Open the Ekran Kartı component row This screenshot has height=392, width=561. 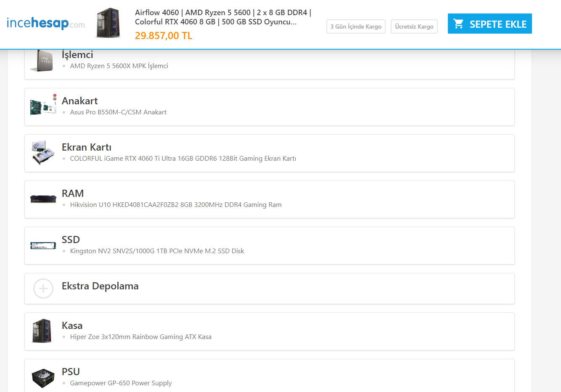point(269,153)
